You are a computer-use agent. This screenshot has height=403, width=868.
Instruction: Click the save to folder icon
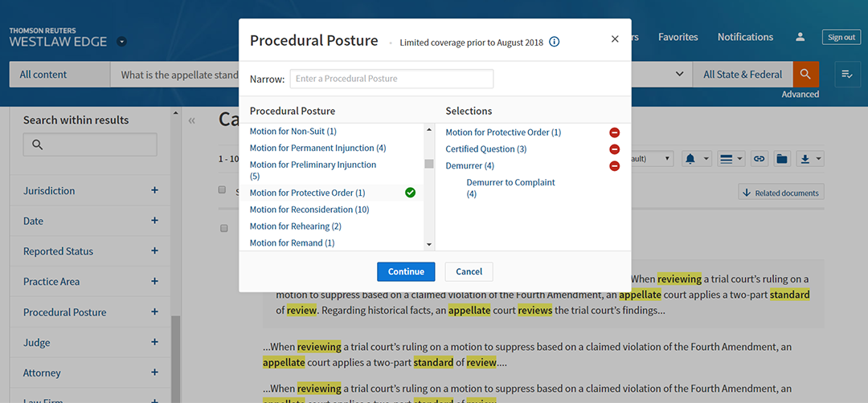pyautogui.click(x=781, y=159)
